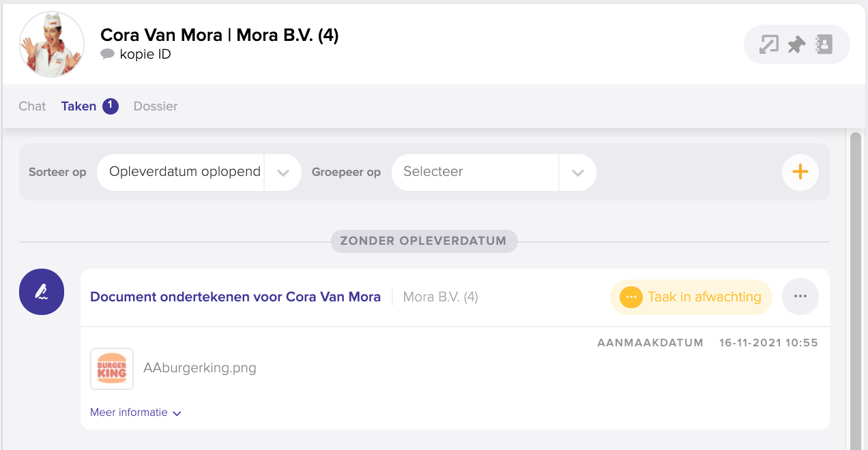The image size is (868, 450).
Task: Click the kopie ID subtitle text
Action: 145,55
